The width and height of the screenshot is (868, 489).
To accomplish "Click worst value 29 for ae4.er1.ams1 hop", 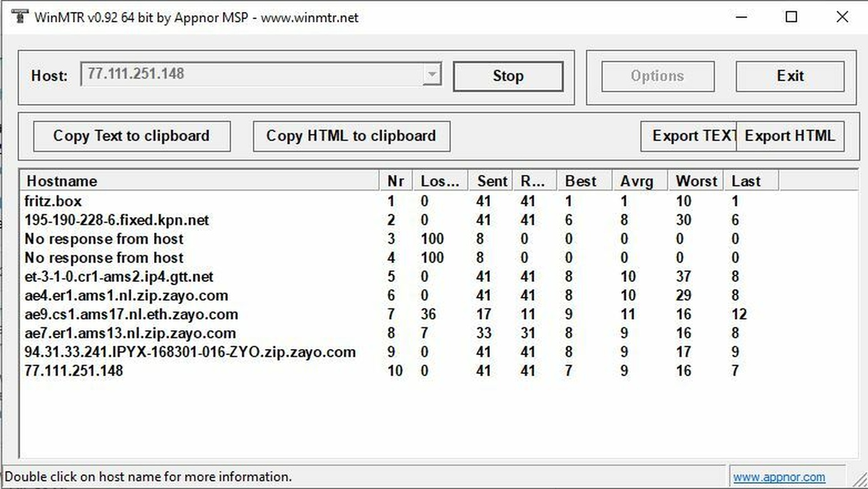I will tap(683, 295).
